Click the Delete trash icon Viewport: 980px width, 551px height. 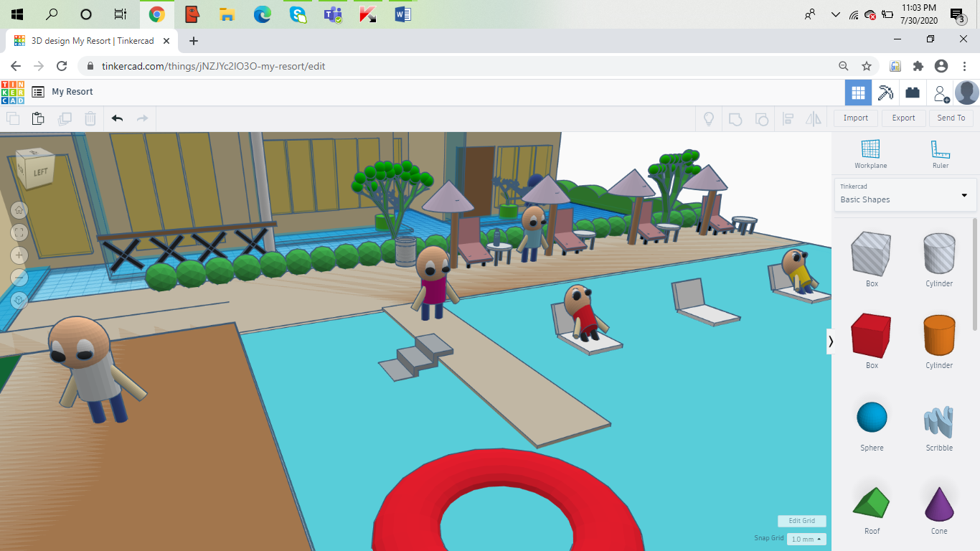pos(90,118)
